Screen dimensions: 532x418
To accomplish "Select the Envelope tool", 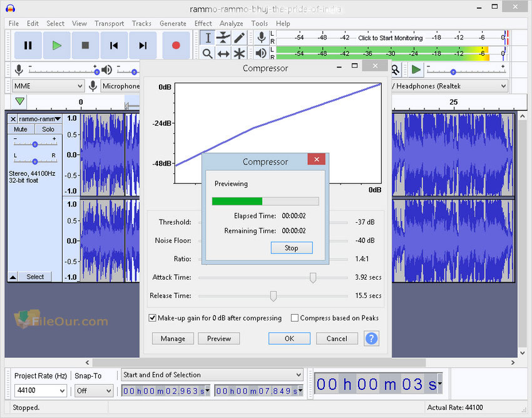I will (223, 38).
